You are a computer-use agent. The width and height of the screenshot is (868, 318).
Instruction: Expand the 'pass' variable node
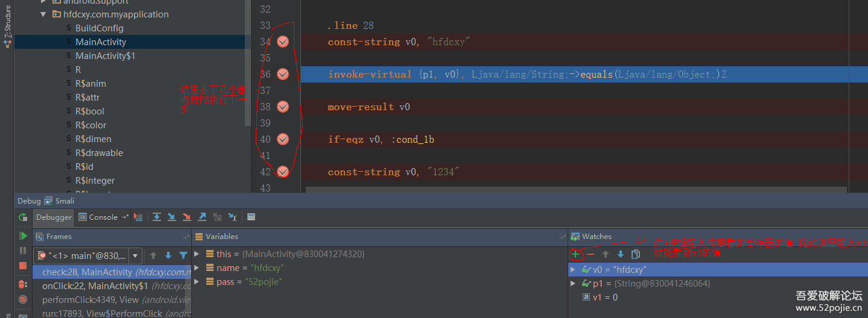coord(197,282)
